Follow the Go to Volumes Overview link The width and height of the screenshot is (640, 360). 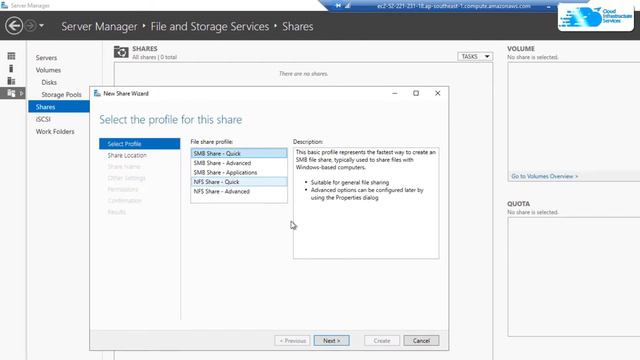pyautogui.click(x=544, y=176)
